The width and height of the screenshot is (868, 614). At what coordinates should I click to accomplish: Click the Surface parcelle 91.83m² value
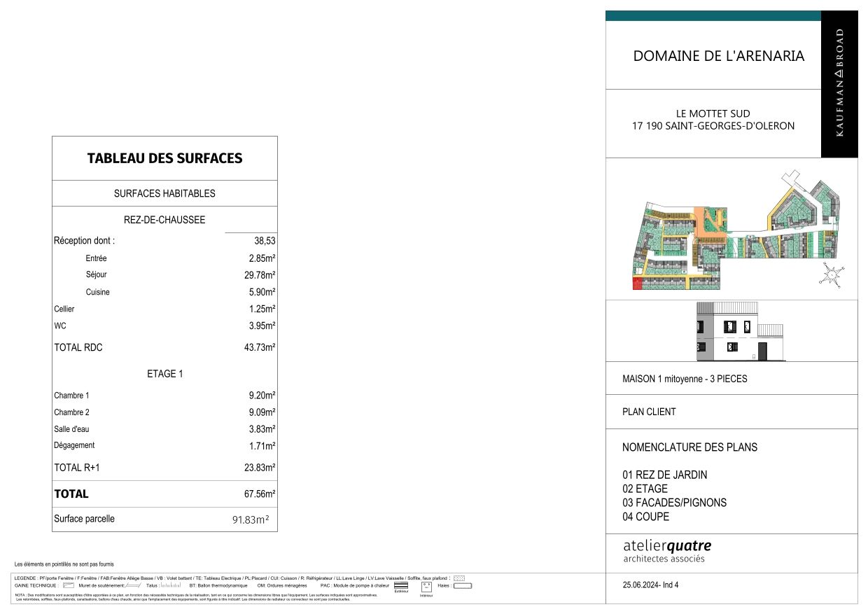tap(251, 518)
